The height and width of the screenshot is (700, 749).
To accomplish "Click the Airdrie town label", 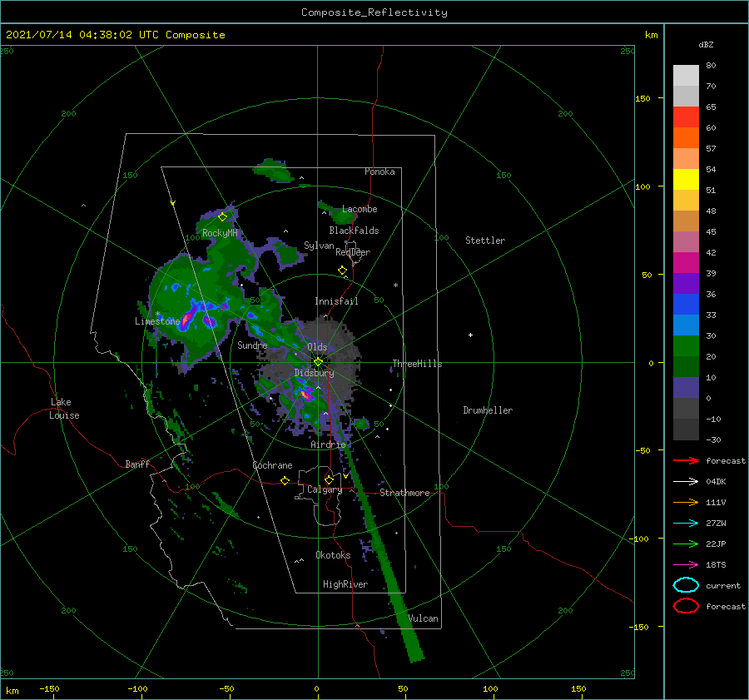I will click(328, 444).
